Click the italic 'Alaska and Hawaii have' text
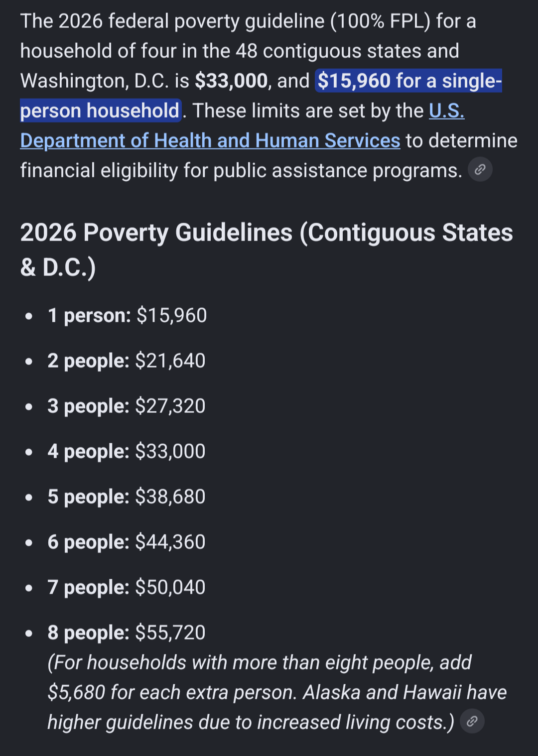The width and height of the screenshot is (538, 756). pyautogui.click(x=404, y=692)
